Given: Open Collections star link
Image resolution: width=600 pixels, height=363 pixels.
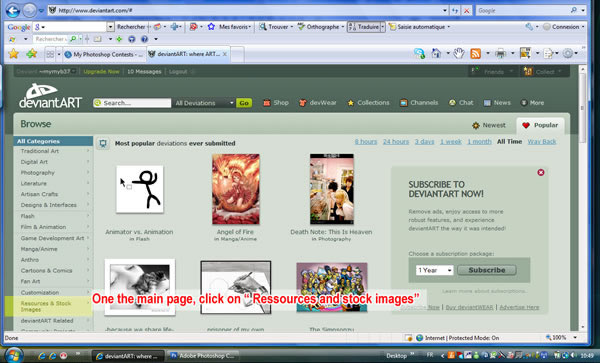Looking at the screenshot, I should [368, 103].
